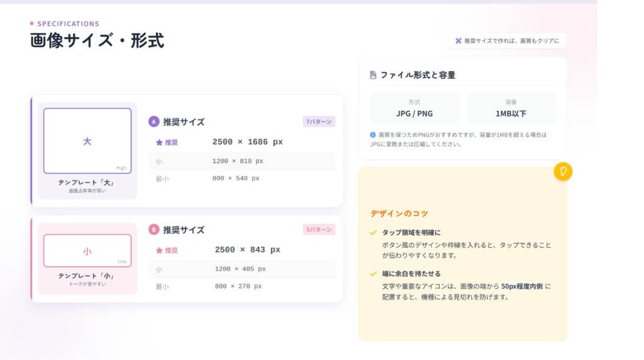Screen dimensions: 644x360
Task: Click the checkmark beside 端に余白を持たせる
Action: click(x=373, y=274)
